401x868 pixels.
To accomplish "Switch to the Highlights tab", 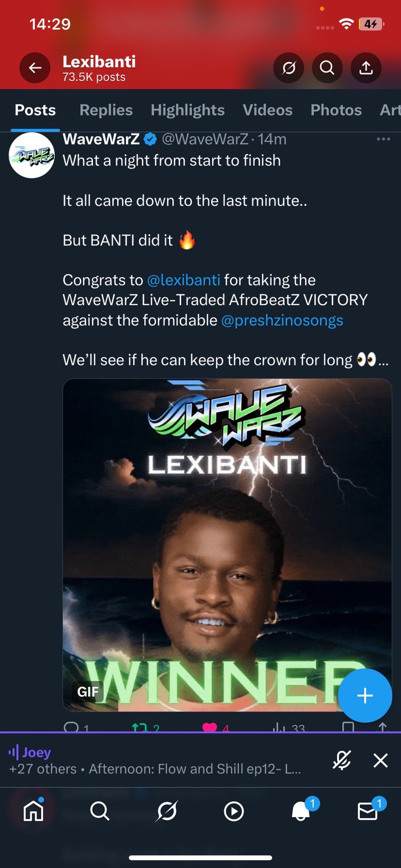I will [x=187, y=110].
